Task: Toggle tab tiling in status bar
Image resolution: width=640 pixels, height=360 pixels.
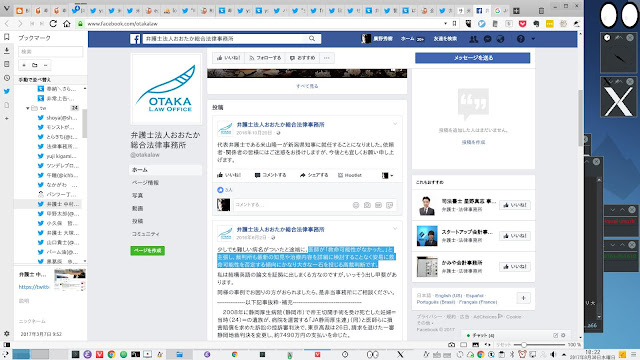Action: pyautogui.click(x=463, y=345)
